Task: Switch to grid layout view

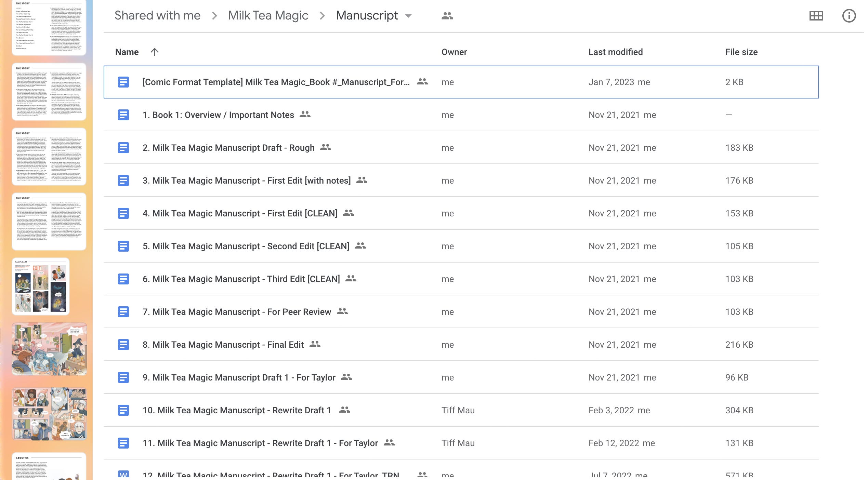Action: [x=816, y=16]
